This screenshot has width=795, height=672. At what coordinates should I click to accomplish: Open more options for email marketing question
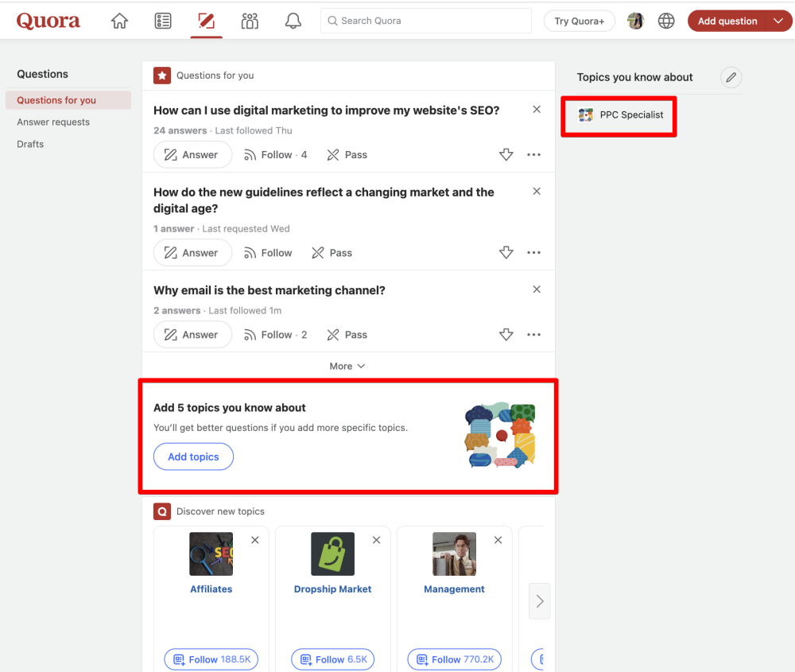click(x=534, y=335)
